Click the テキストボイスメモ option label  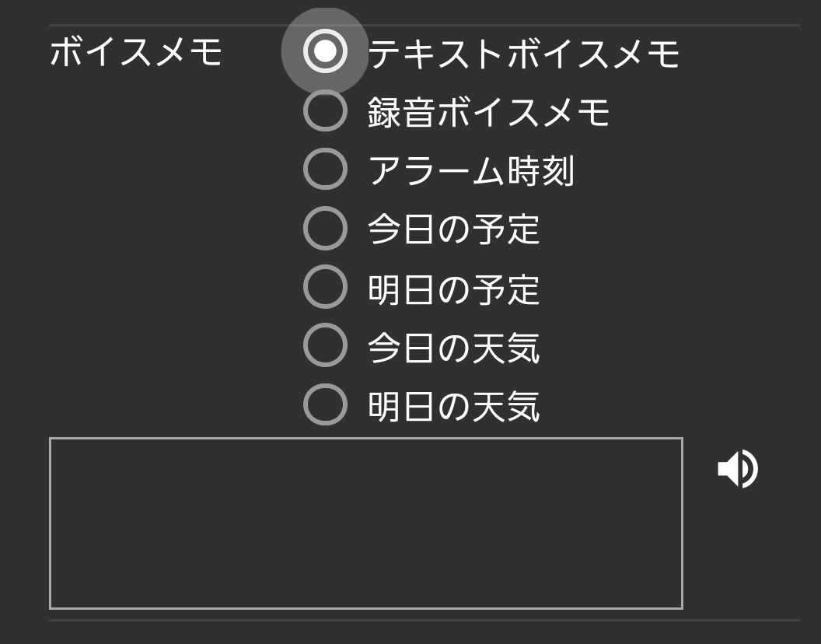[x=523, y=54]
